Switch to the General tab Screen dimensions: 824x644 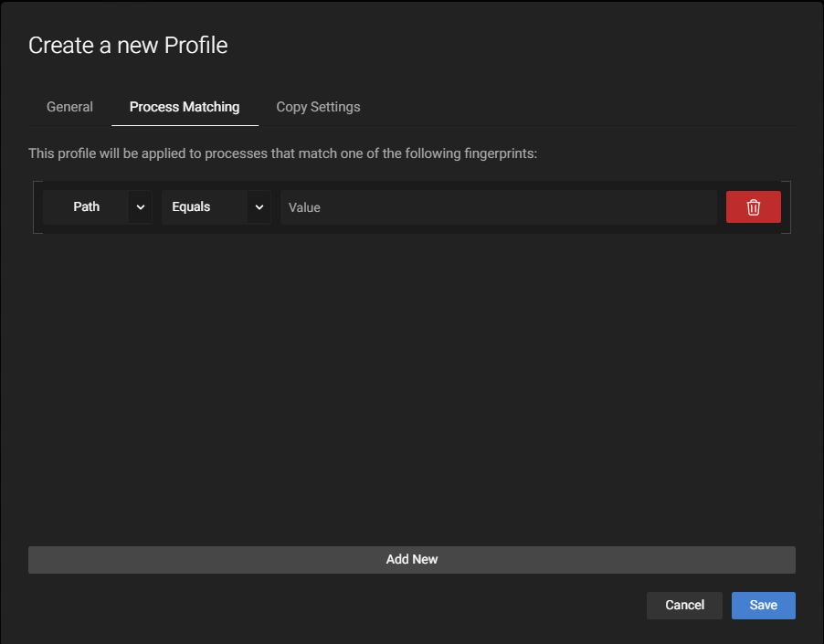point(69,107)
